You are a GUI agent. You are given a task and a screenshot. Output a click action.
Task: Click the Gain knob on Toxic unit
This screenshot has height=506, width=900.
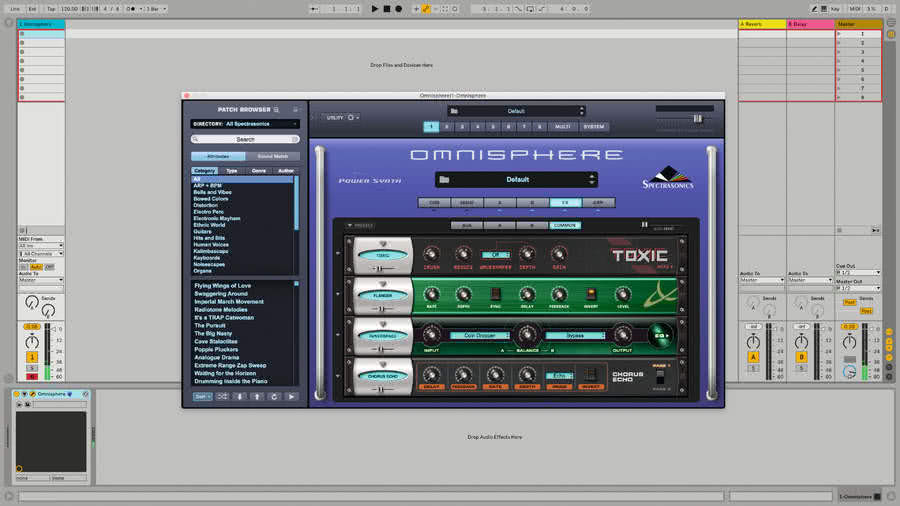coord(558,254)
